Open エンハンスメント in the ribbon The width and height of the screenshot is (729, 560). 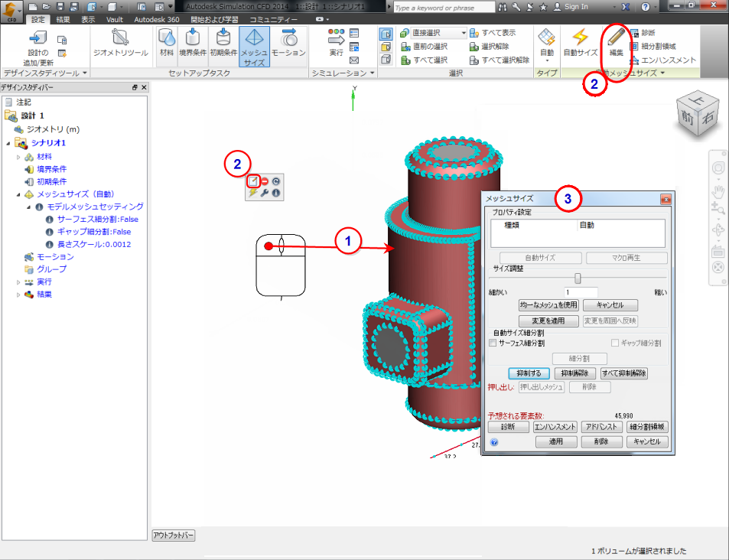click(663, 60)
